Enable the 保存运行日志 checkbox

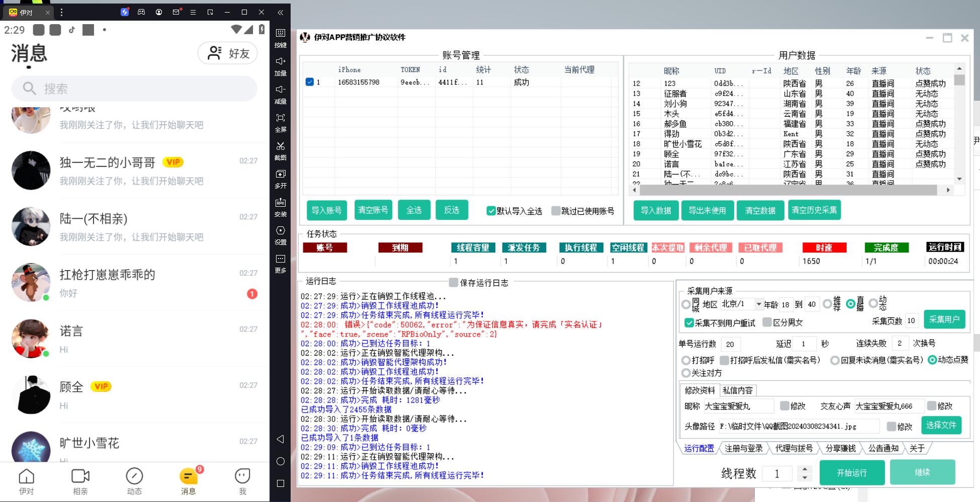(454, 283)
